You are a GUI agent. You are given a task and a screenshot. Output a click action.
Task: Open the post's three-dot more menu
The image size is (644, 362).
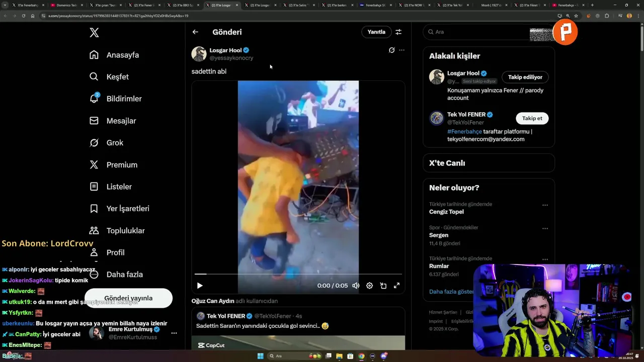coord(401,50)
